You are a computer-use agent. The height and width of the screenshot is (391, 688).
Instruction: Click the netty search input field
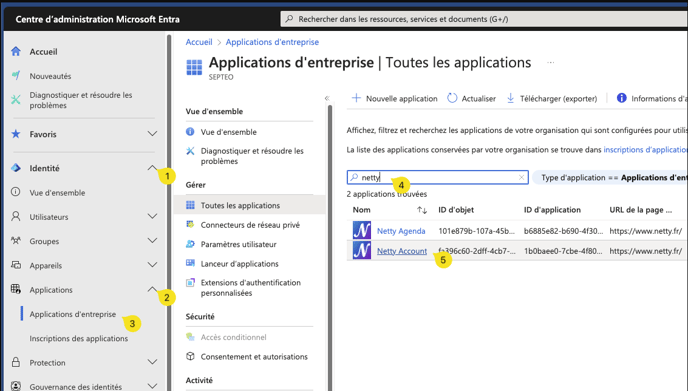click(x=437, y=177)
